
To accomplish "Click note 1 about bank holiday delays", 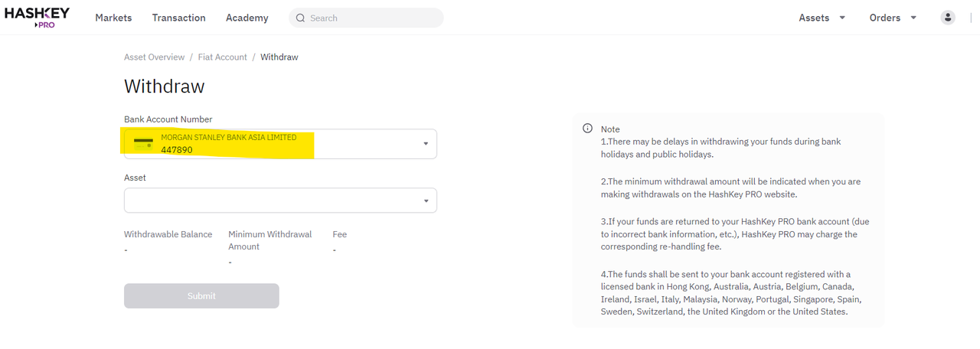I will pos(720,148).
